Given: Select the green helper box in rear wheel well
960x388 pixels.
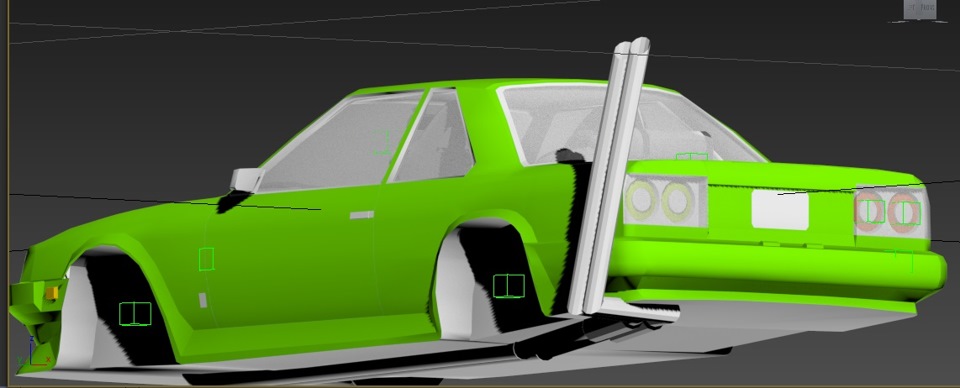Looking at the screenshot, I should [509, 286].
